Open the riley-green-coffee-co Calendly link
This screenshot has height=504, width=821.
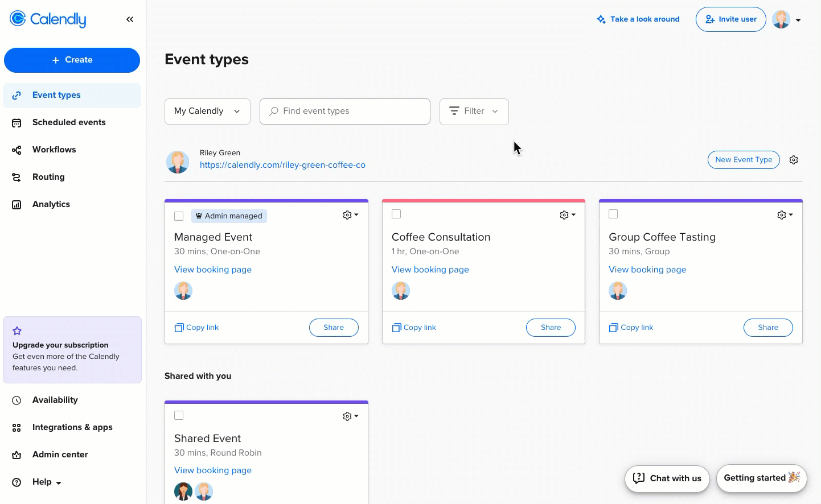[282, 165]
